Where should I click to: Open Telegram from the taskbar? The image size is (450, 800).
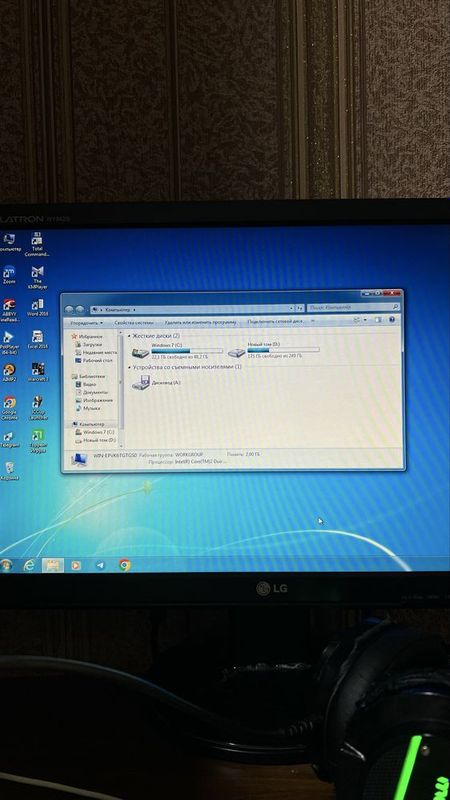pos(100,565)
